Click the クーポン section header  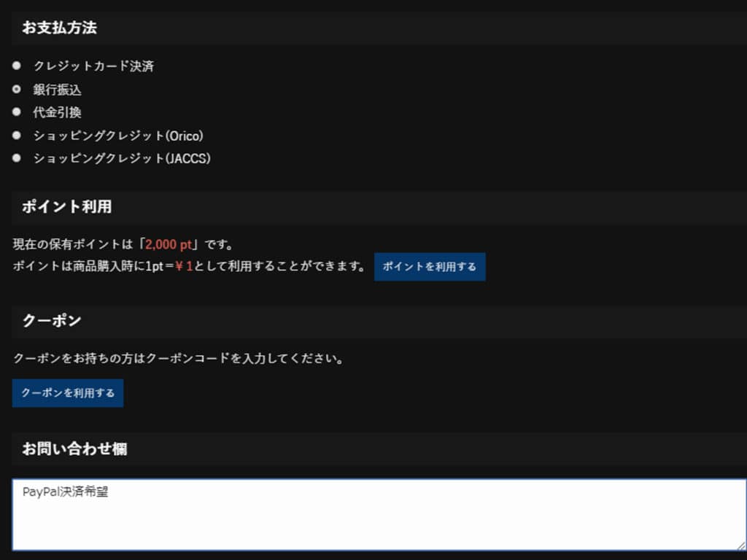52,321
